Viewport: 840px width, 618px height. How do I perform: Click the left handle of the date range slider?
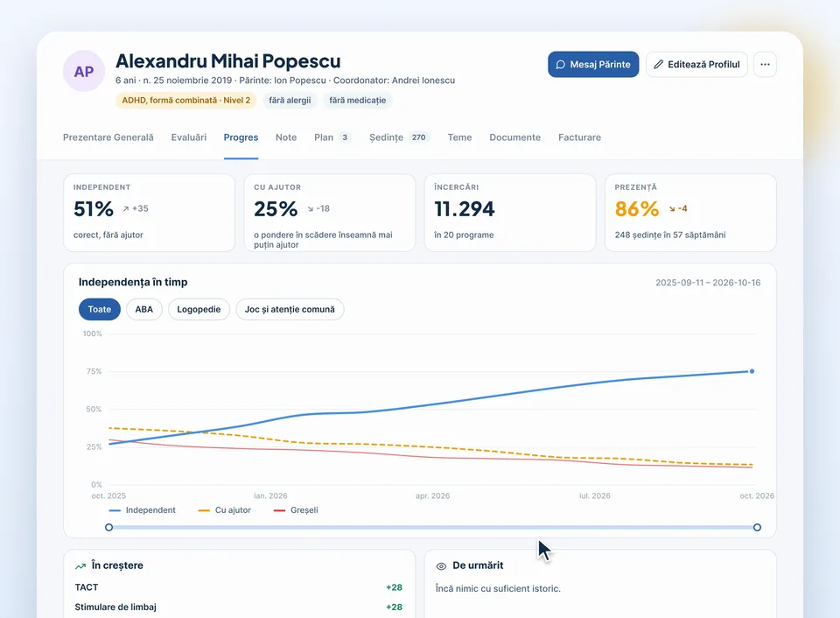coord(108,528)
